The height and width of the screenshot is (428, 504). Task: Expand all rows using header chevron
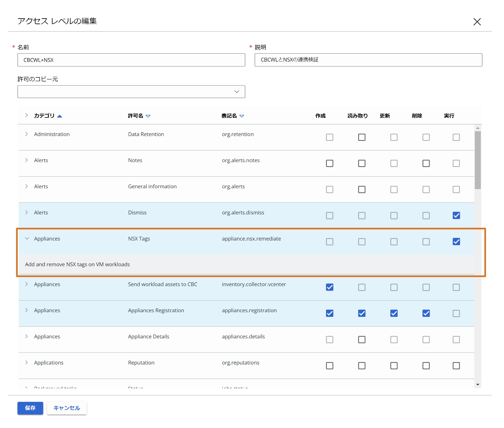coord(26,116)
